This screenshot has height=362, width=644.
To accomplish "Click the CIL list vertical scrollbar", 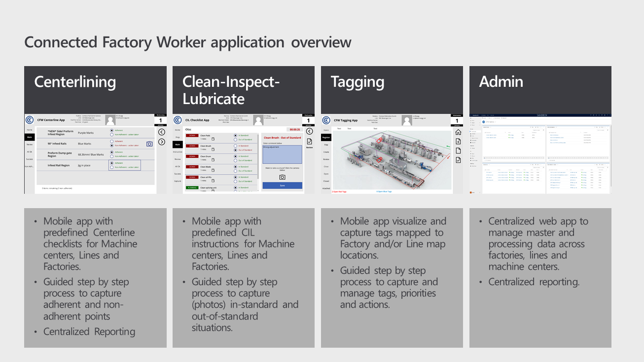I will 258,162.
